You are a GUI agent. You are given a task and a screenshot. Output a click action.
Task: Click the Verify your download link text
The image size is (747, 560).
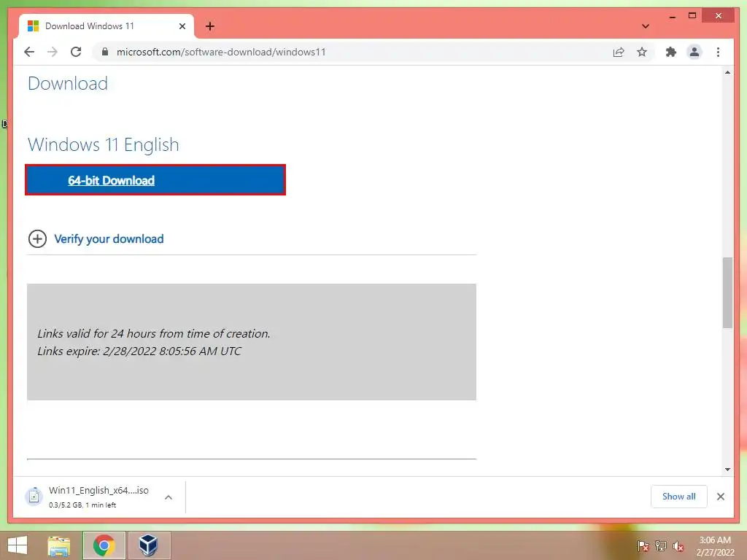109,238
